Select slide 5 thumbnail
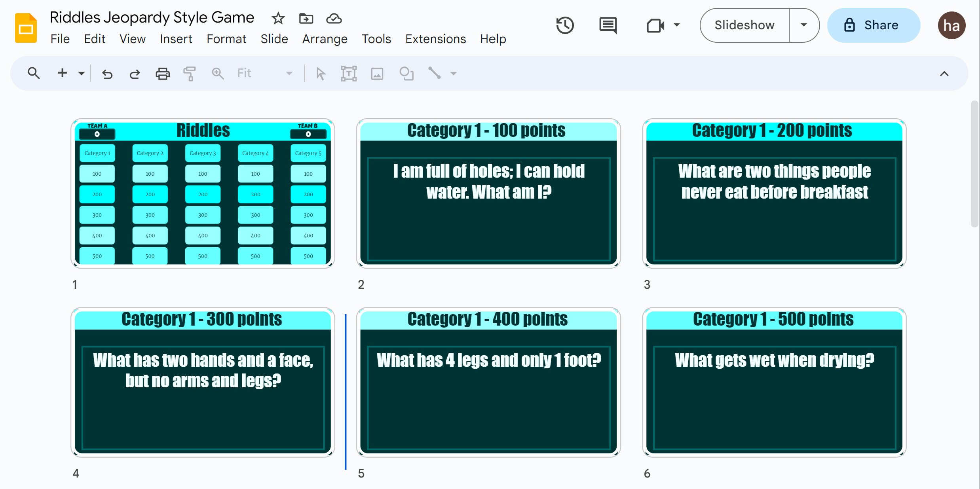Image resolution: width=980 pixels, height=489 pixels. point(488,384)
